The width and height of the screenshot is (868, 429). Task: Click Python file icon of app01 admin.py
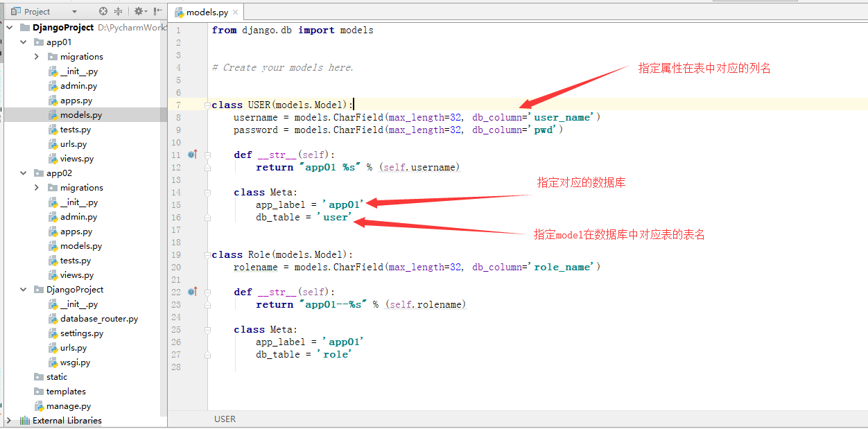click(53, 86)
